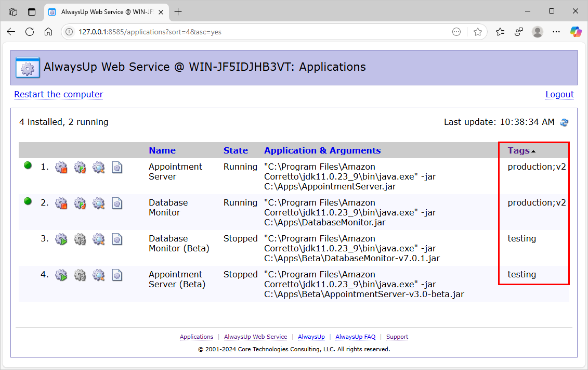Click greyed restart icon for Database Monitor (Beta)
Viewport: 588px width, 370px height.
(x=80, y=239)
